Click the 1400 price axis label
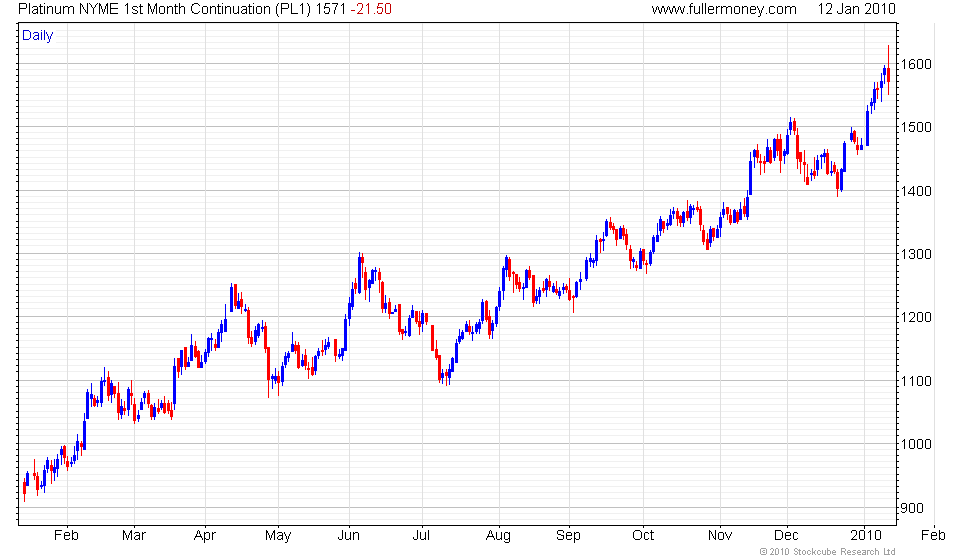980x560 pixels. click(916, 191)
